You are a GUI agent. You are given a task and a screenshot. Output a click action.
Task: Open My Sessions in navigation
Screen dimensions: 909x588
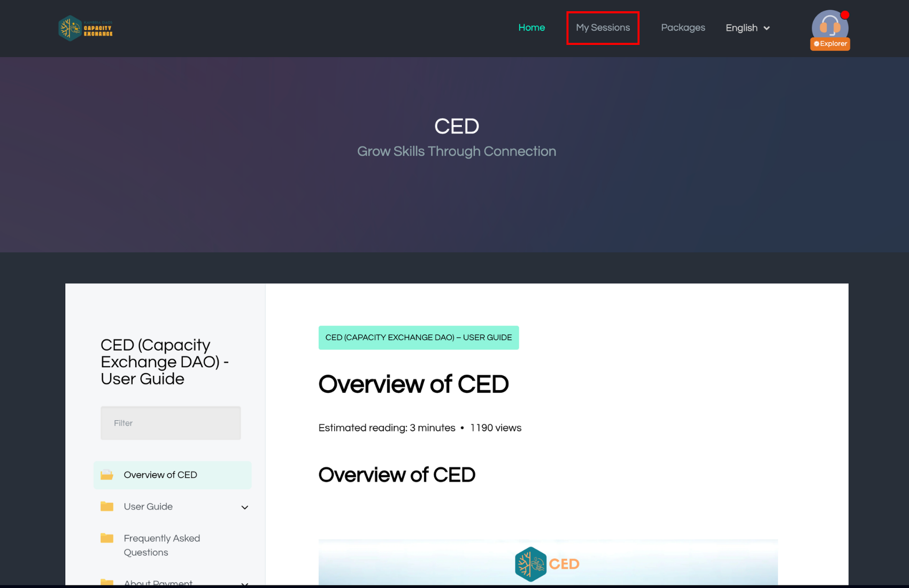tap(603, 28)
